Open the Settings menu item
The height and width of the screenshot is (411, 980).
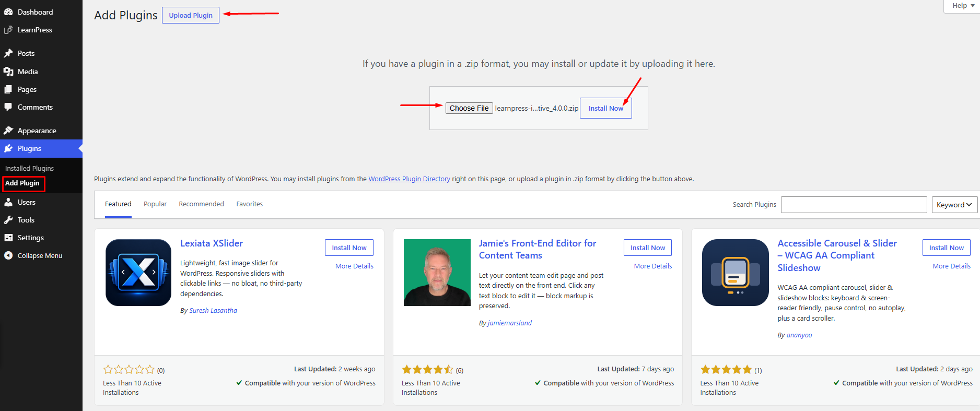41,238
